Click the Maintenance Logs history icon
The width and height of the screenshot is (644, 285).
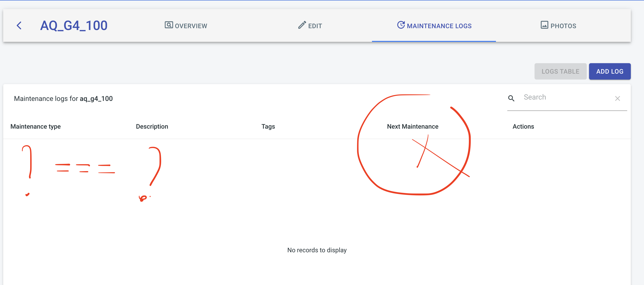click(x=401, y=25)
